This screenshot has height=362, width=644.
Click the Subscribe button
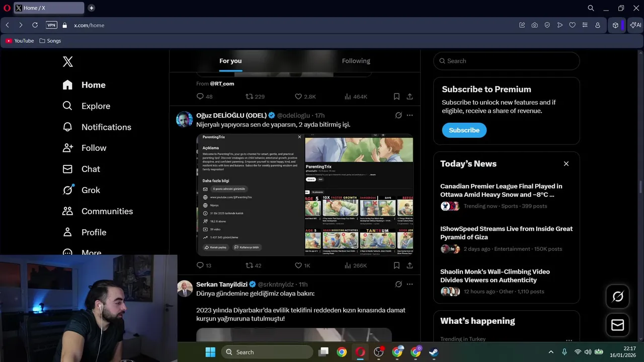tap(464, 130)
